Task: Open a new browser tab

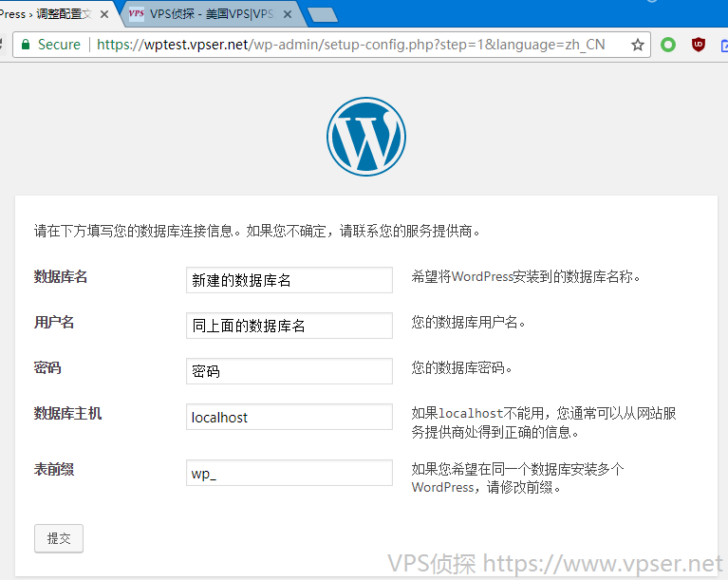Action: [x=323, y=14]
